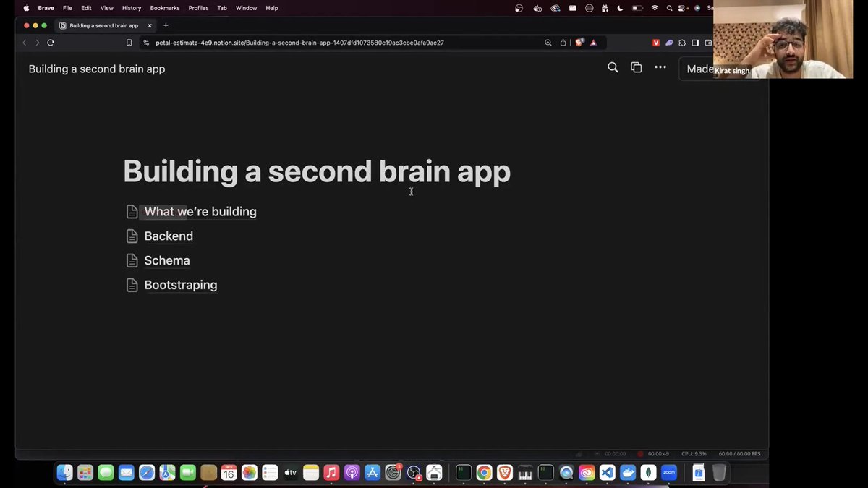Viewport: 868px width, 488px height.
Task: Open MongoDB Compass from the dock
Action: (649, 473)
